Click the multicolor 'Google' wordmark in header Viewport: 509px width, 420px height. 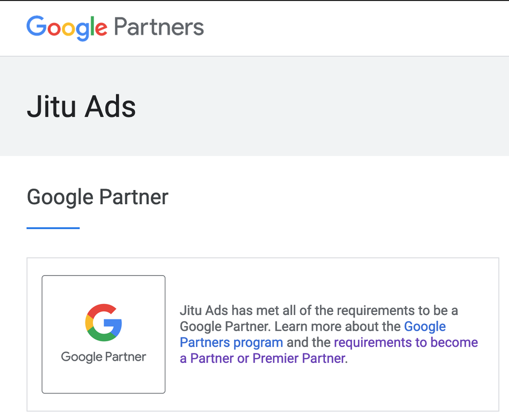click(x=67, y=27)
